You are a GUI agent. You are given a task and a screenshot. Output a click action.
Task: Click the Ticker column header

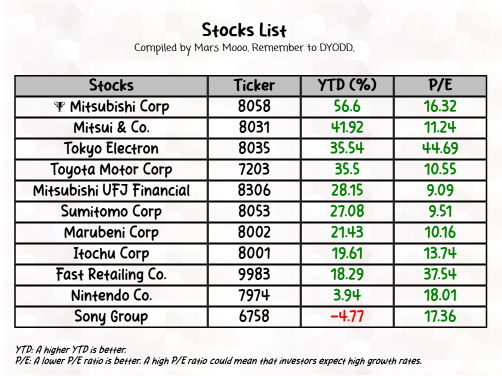(x=254, y=85)
